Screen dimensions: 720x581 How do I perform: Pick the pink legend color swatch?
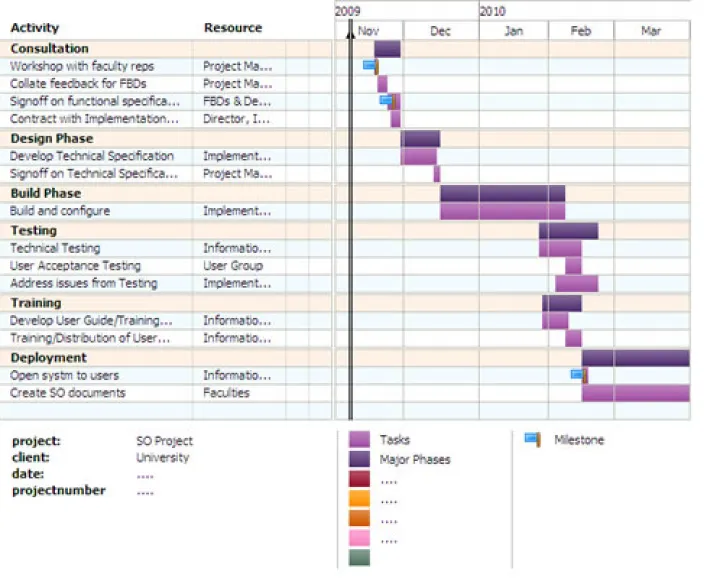(359, 539)
